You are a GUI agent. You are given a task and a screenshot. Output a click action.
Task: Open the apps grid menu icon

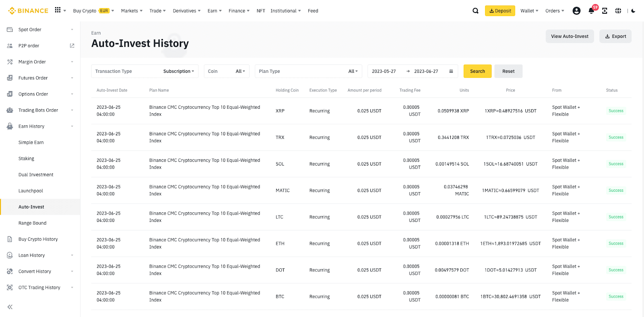tap(58, 10)
